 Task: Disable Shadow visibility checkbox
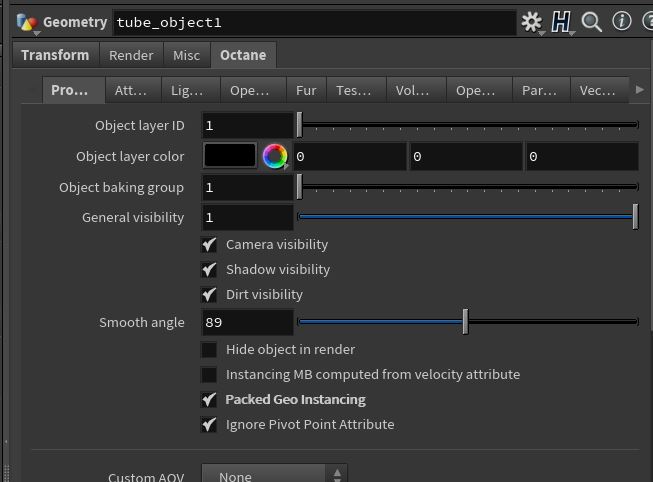click(x=209, y=270)
